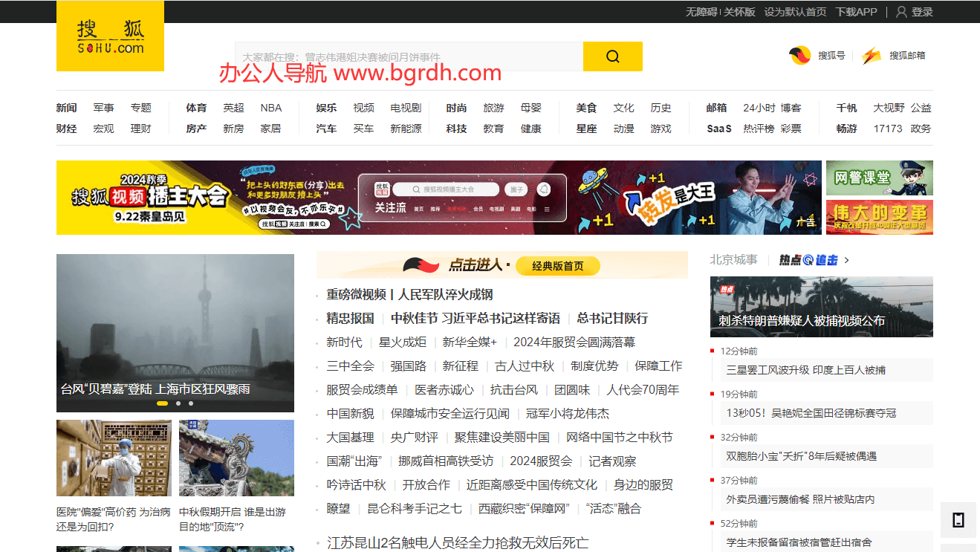Click the 经典版首页 button
This screenshot has height=552, width=980.
click(557, 266)
